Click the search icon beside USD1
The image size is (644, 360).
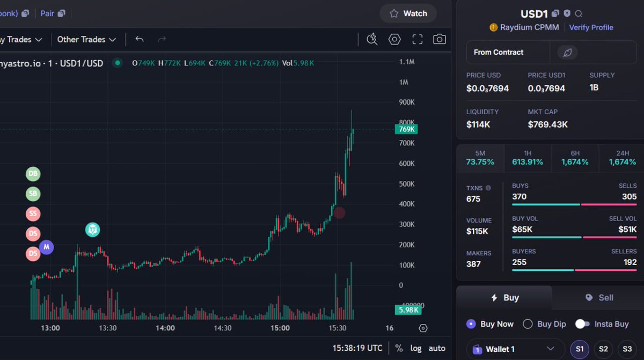(x=579, y=14)
